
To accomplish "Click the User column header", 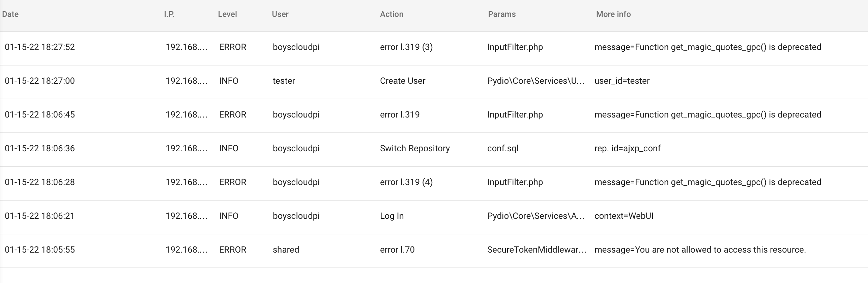I will coord(280,14).
